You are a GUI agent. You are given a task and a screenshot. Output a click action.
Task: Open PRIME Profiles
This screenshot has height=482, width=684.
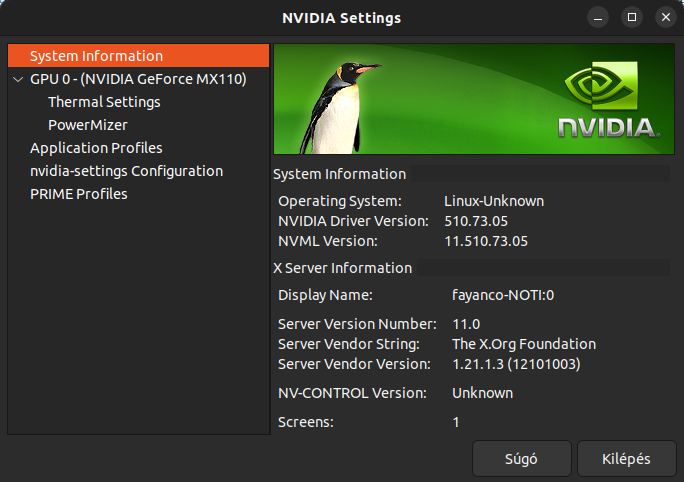pos(79,194)
